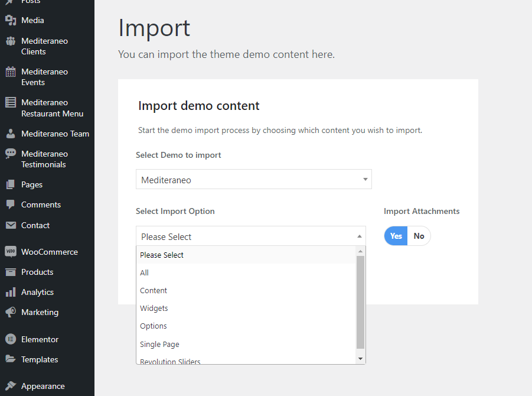Choose 'Revolution Sliders' import option
This screenshot has width=532, height=396.
(246, 360)
